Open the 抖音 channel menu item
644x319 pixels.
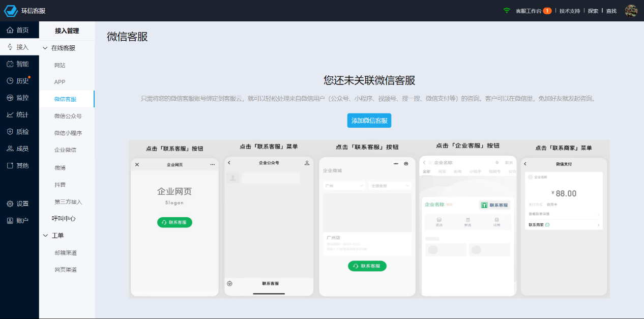(x=60, y=185)
